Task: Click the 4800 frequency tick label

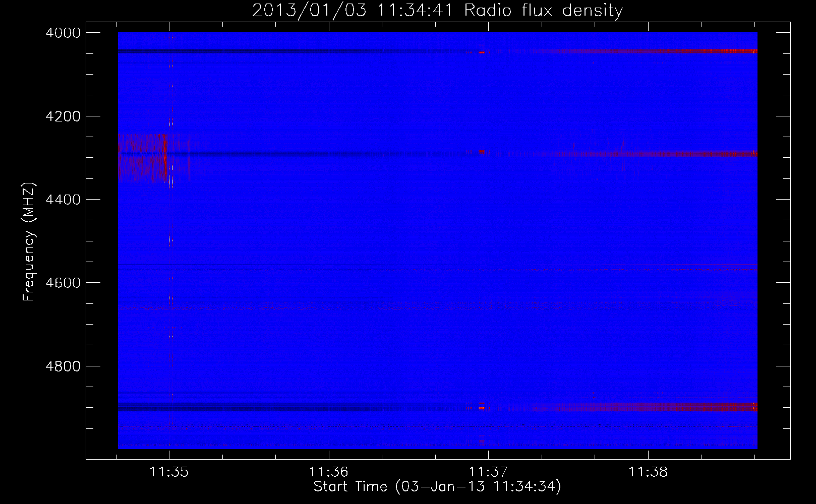Action: coord(63,366)
